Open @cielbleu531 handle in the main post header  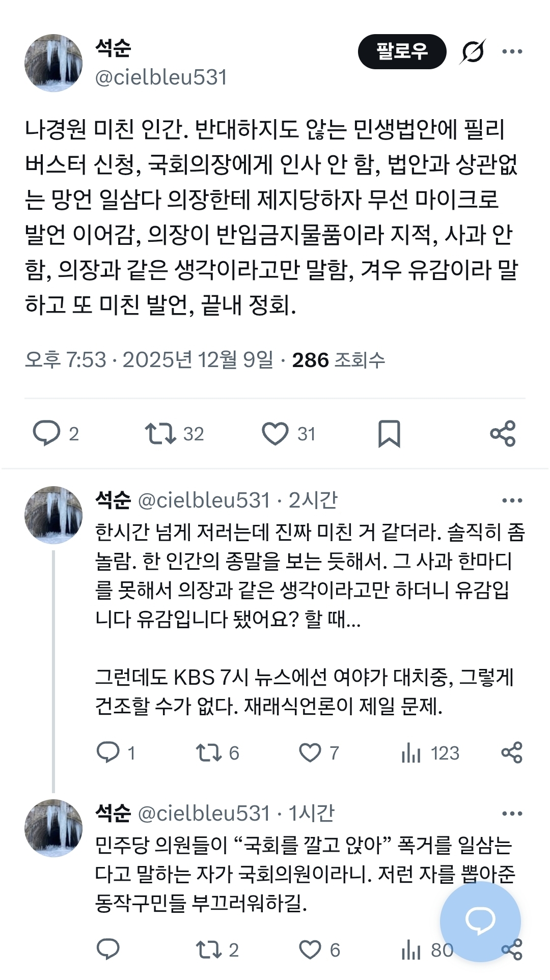click(161, 77)
